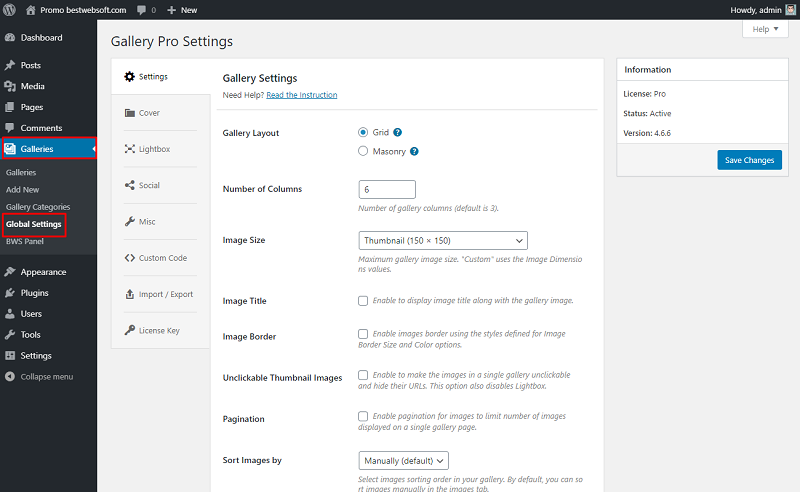Enable the Pagination checkbox
Viewport: 800px width, 492px height.
coord(363,416)
